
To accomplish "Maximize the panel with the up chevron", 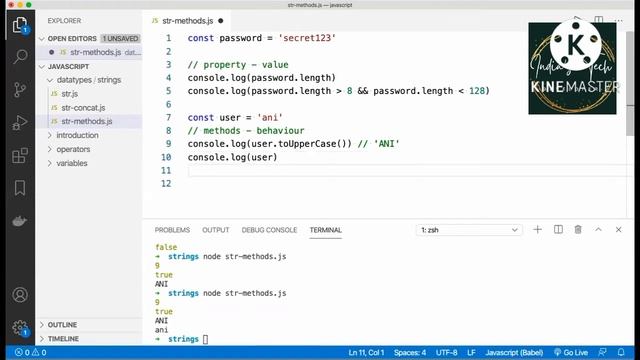I will (598, 230).
